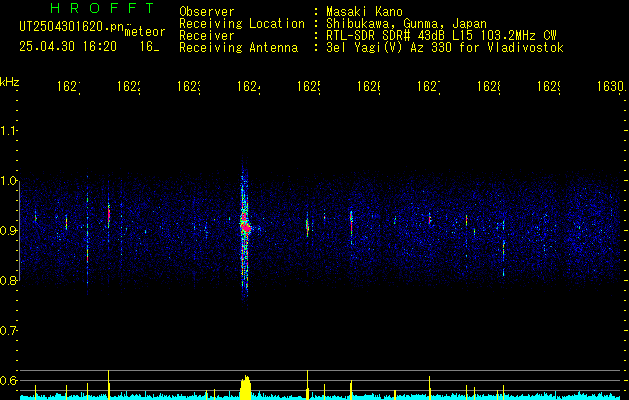Click the "Observer" field label

tap(207, 12)
